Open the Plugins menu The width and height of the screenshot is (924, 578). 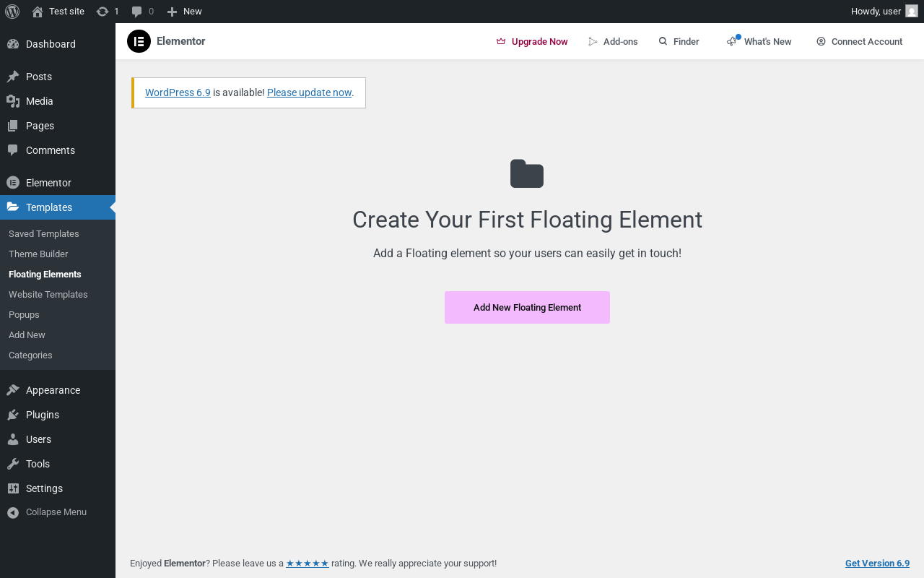coord(43,415)
